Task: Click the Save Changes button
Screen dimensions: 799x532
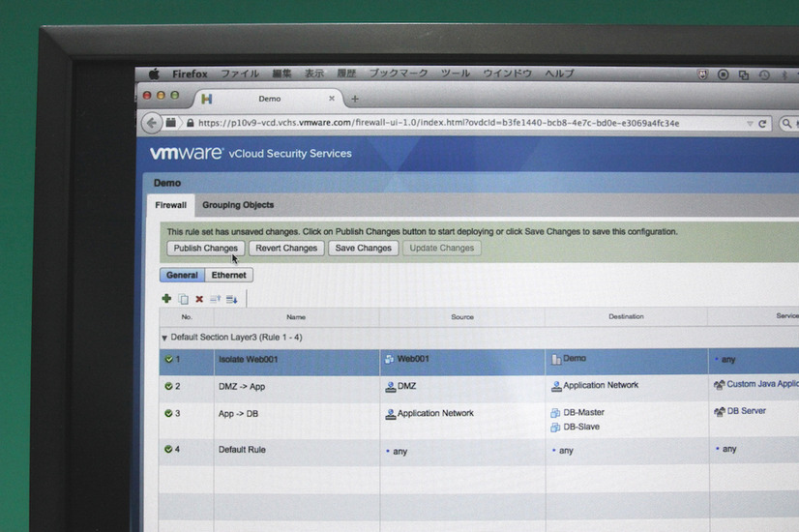Action: (364, 249)
